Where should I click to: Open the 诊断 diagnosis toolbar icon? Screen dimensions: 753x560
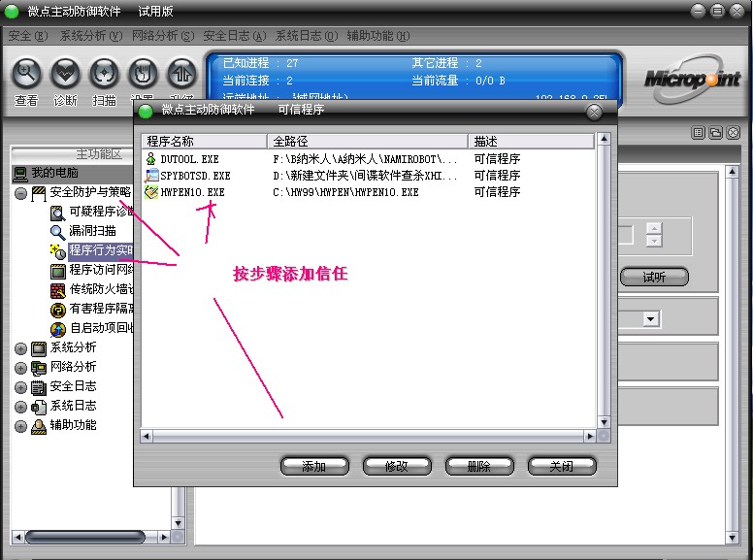pyautogui.click(x=65, y=74)
